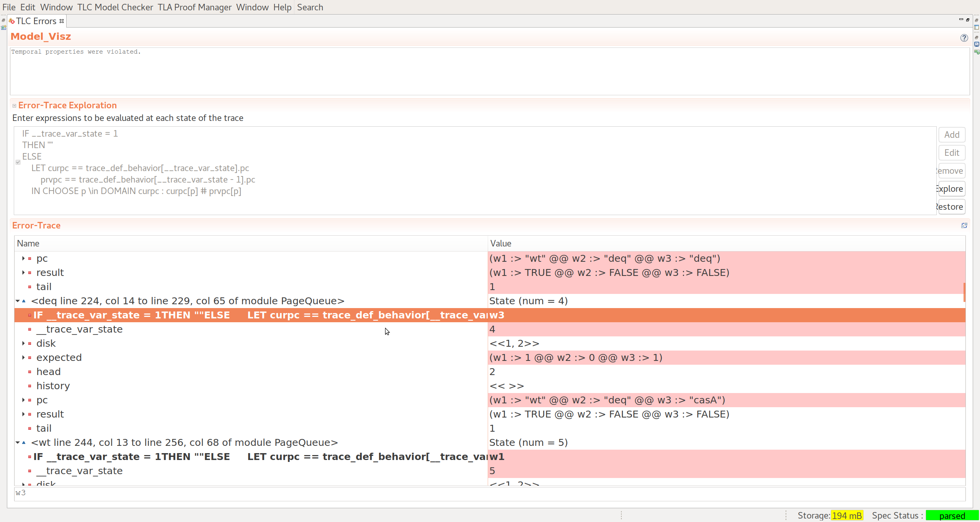Screen dimensions: 980x522
Task: Collapse the Error-Trace Exploration section
Action: [x=14, y=105]
